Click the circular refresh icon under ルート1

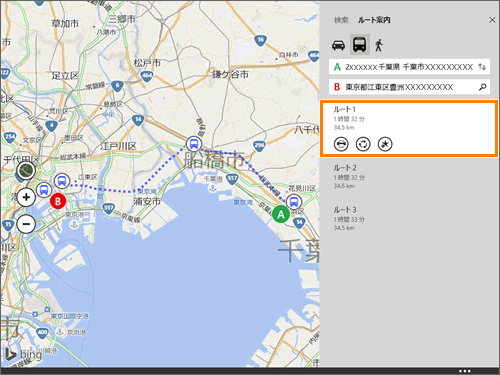pos(363,144)
